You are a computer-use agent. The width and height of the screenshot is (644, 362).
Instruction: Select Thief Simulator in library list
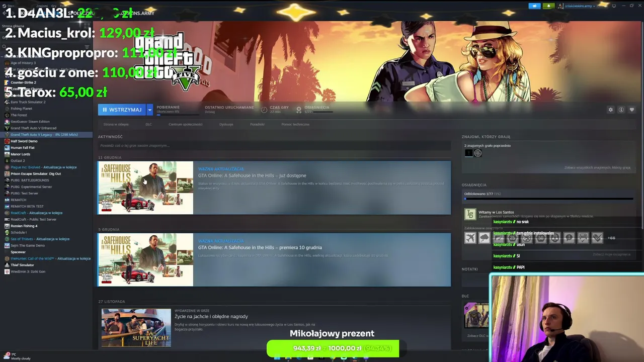tap(22, 265)
